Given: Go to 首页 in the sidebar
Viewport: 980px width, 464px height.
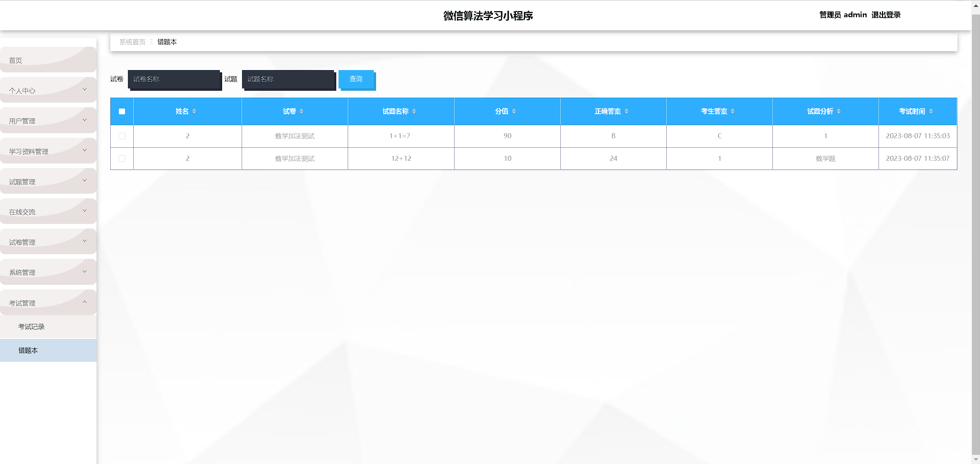Looking at the screenshot, I should [16, 60].
